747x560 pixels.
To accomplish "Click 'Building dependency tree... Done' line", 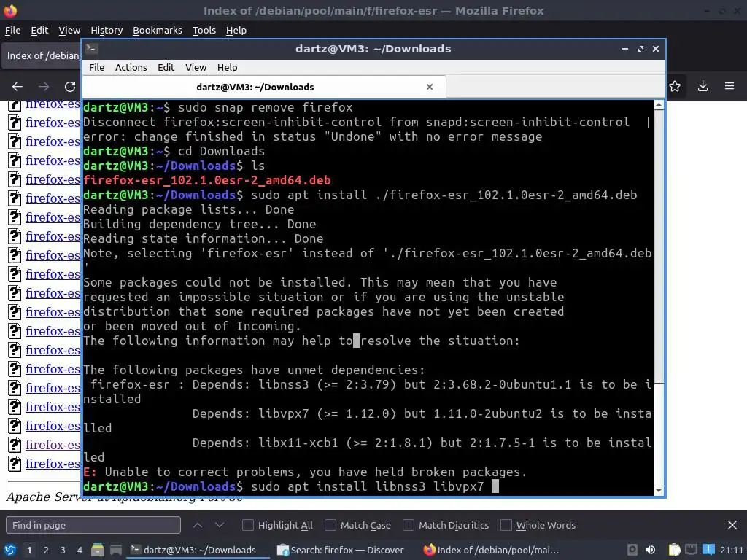I will click(200, 225).
